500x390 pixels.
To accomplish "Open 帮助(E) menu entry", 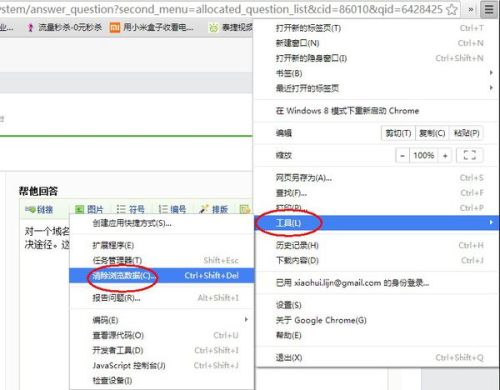I will pyautogui.click(x=377, y=335).
